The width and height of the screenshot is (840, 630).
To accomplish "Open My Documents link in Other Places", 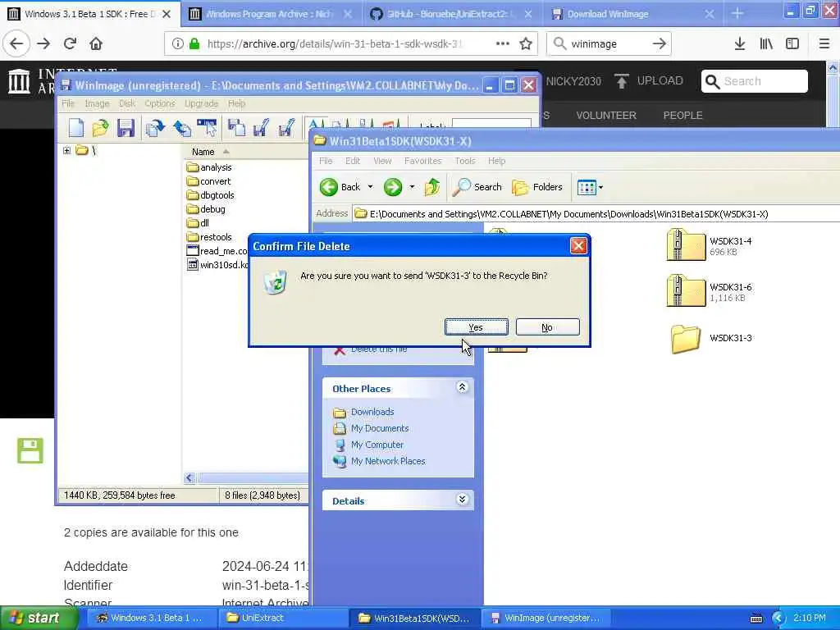I will coord(380,428).
